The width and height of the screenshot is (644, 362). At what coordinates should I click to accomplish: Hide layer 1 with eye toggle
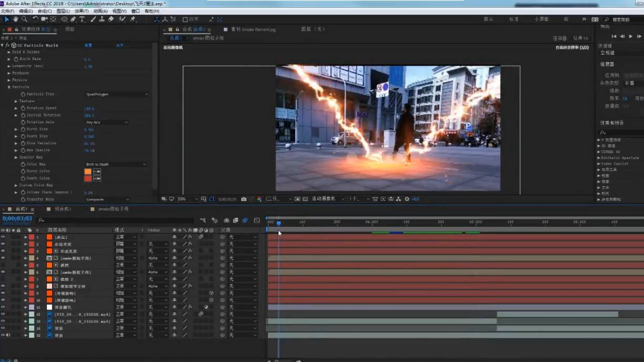[3, 237]
